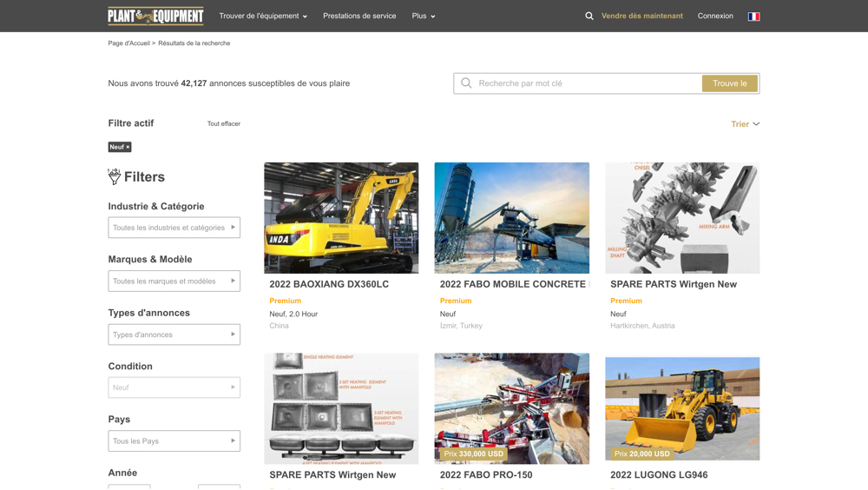Open the Tous les Pays dropdown

coord(174,440)
